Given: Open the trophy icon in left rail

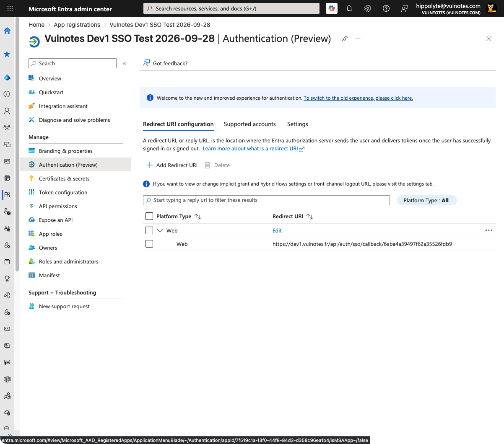Looking at the screenshot, I should click(x=7, y=279).
